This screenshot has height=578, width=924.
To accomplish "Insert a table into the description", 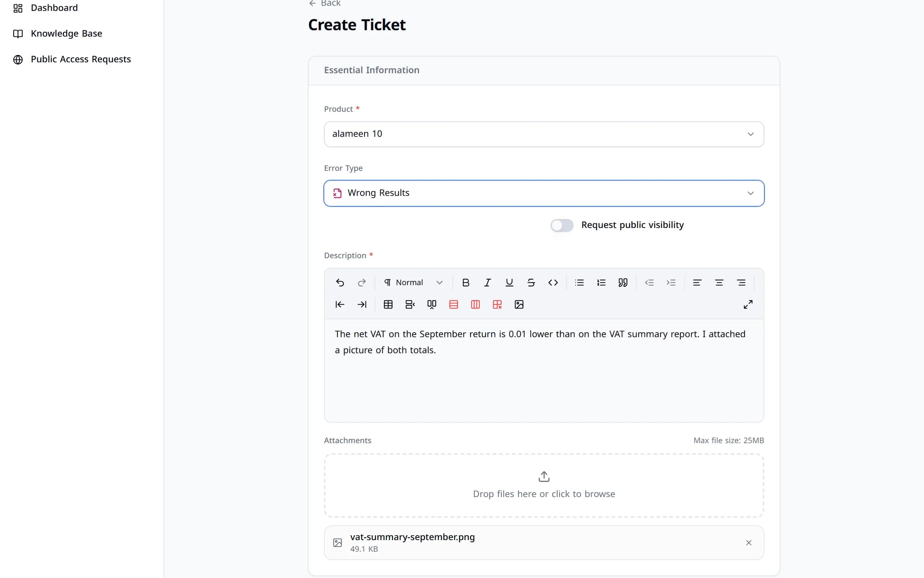I will click(x=388, y=304).
